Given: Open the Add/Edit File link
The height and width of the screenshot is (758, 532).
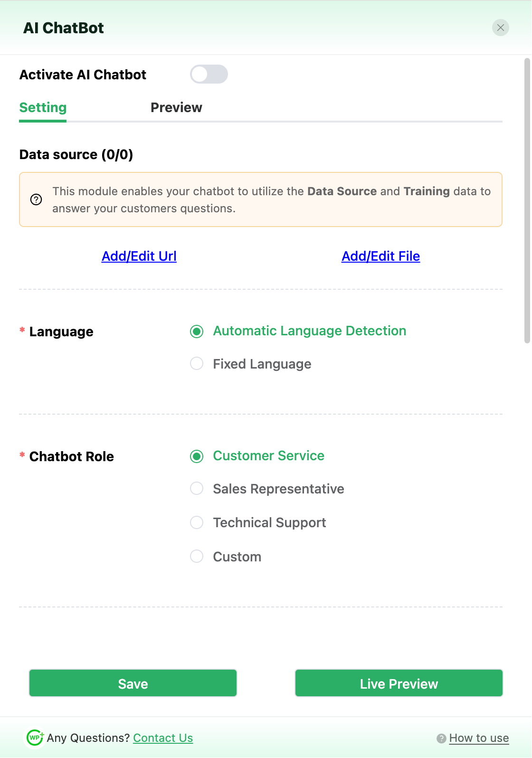Looking at the screenshot, I should click(380, 256).
